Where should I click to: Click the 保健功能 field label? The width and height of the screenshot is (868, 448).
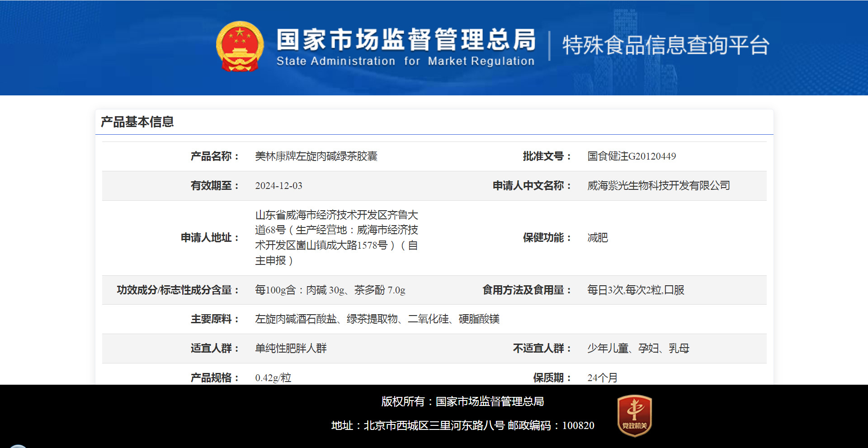click(547, 238)
